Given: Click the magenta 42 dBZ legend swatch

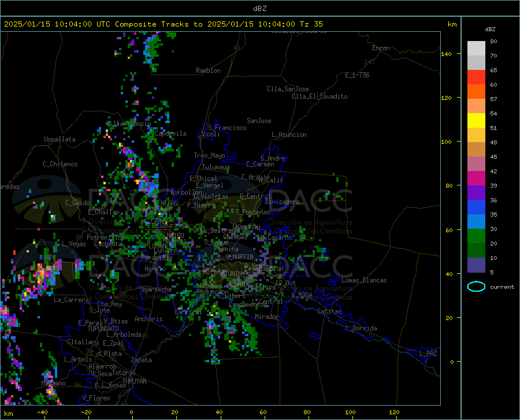Looking at the screenshot, I should [476, 178].
